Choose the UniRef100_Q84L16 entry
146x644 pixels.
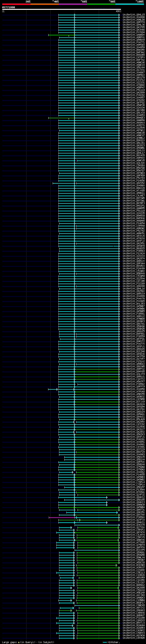click(x=134, y=289)
